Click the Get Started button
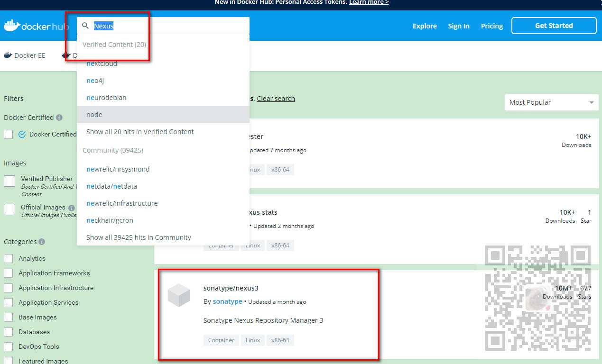Viewport: 602px width, 364px height. click(x=554, y=26)
